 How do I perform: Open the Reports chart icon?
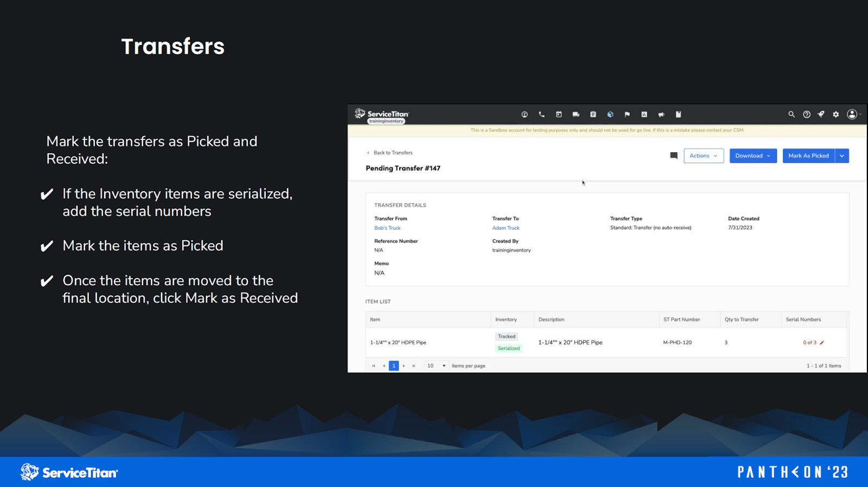pyautogui.click(x=644, y=114)
